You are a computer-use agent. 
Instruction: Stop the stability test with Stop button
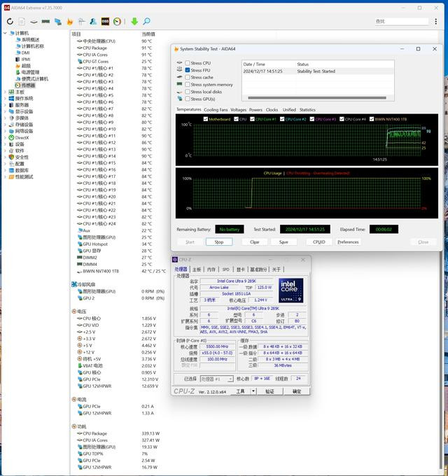coord(219,242)
